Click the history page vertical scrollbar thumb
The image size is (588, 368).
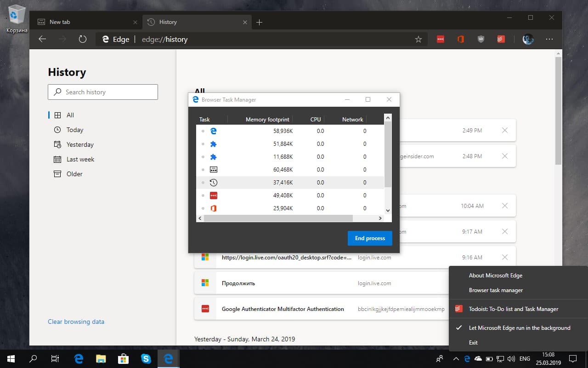[558, 110]
